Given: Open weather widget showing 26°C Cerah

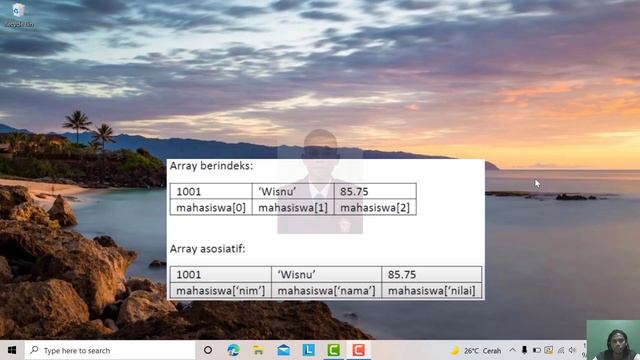Looking at the screenshot, I should [x=476, y=351].
